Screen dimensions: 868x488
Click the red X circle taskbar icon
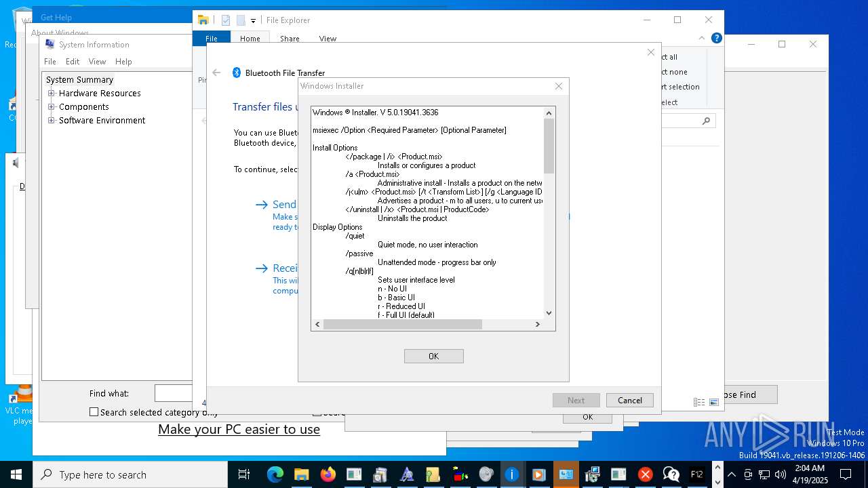[x=645, y=474]
